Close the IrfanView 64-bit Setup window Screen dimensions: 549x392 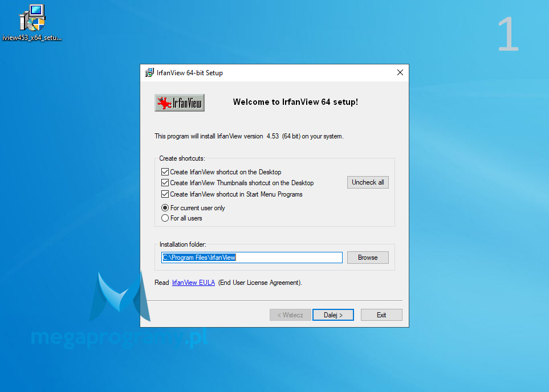coord(400,72)
